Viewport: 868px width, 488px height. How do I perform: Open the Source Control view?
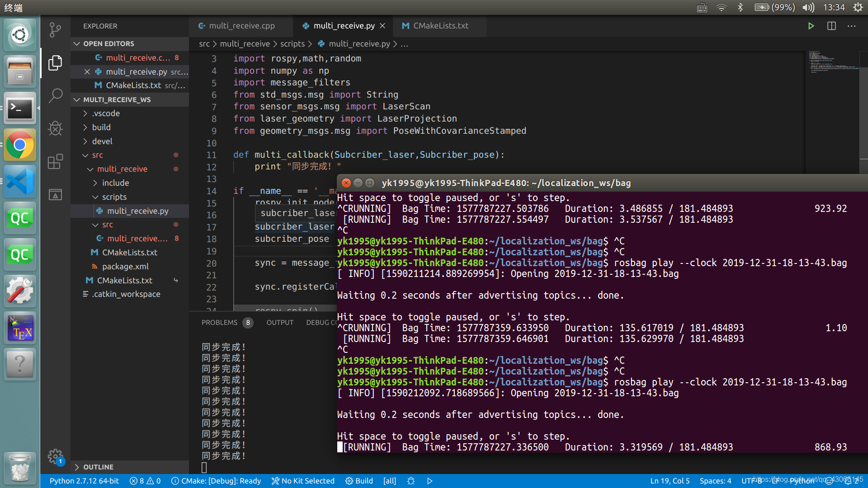(x=55, y=30)
